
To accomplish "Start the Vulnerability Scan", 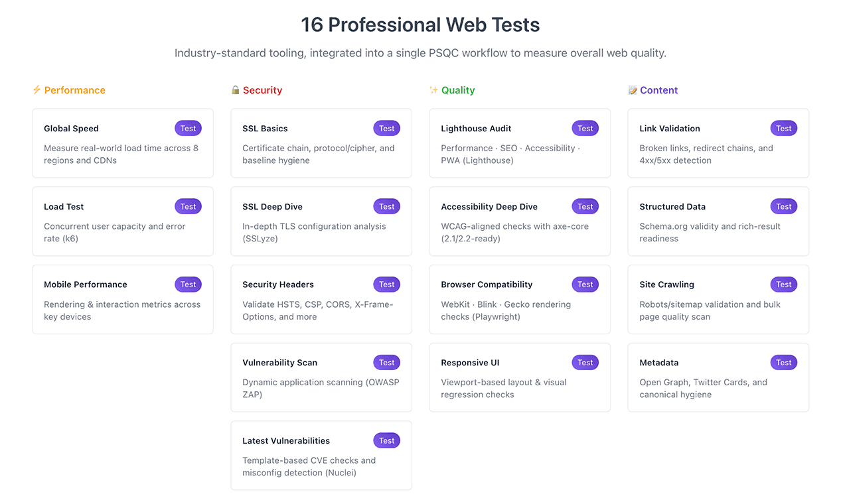I will click(x=386, y=362).
